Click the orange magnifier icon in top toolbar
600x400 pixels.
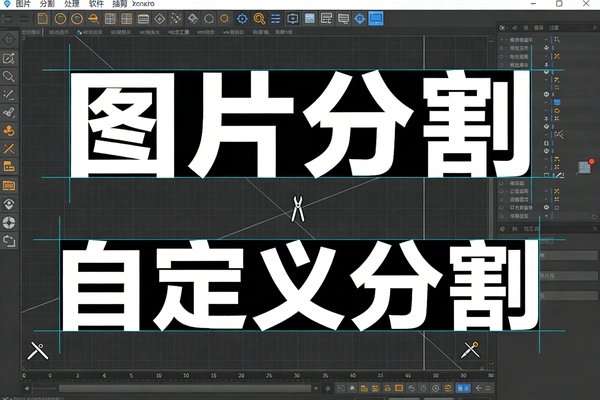pyautogui.click(x=259, y=18)
